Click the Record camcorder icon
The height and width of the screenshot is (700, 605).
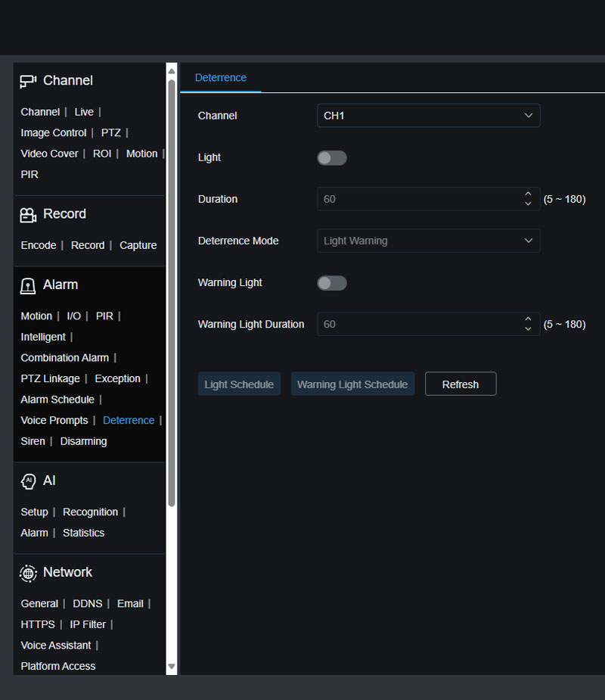tap(28, 215)
